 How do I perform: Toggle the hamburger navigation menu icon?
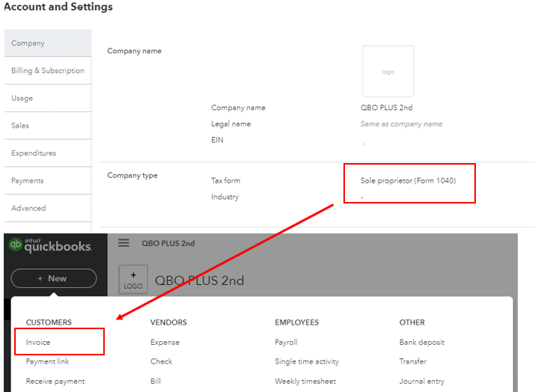click(123, 243)
